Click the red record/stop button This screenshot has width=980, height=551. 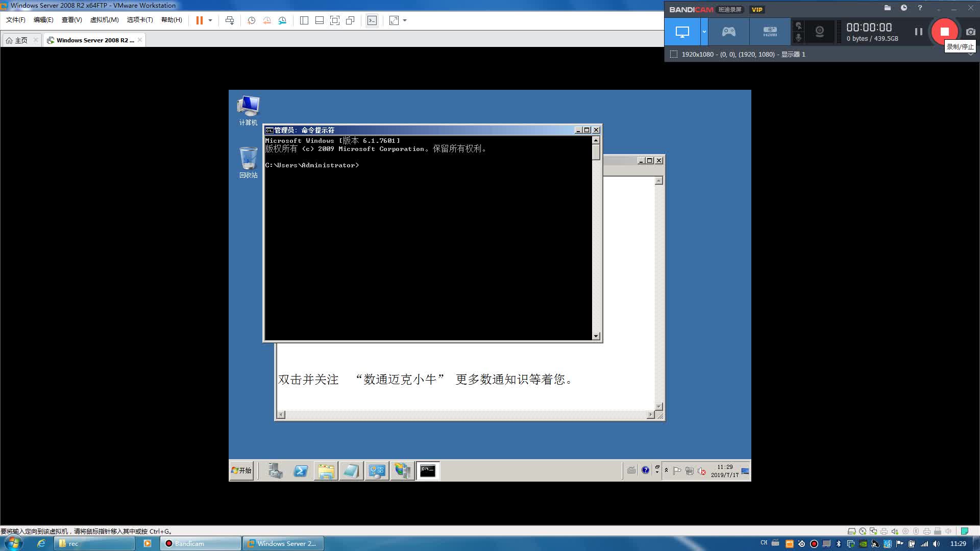pyautogui.click(x=945, y=32)
